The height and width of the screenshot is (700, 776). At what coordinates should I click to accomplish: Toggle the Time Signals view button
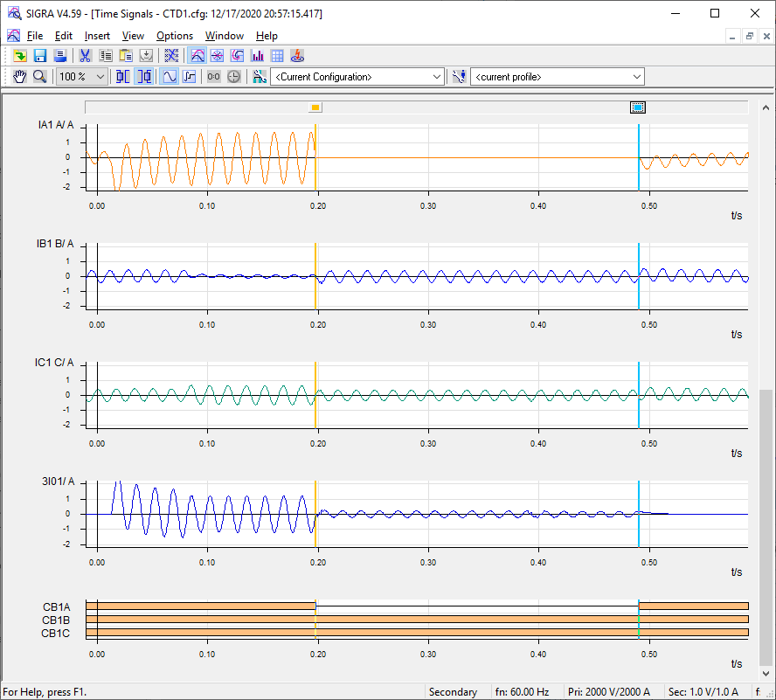(197, 55)
